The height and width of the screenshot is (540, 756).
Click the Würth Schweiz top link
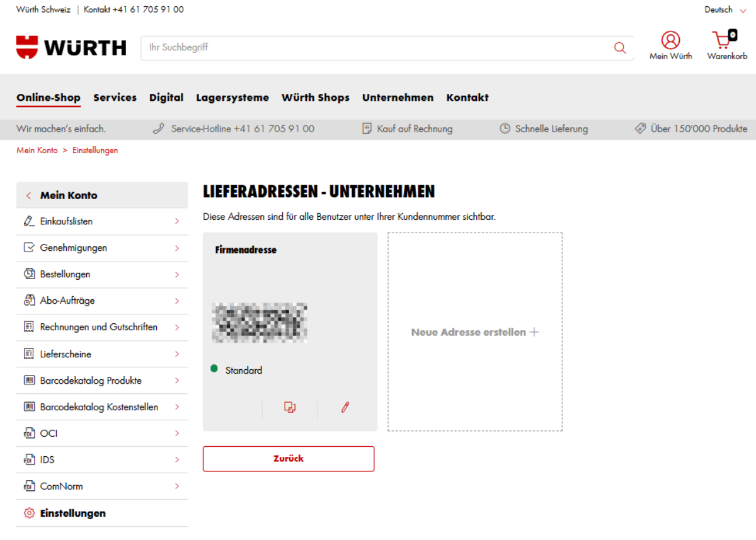43,9
